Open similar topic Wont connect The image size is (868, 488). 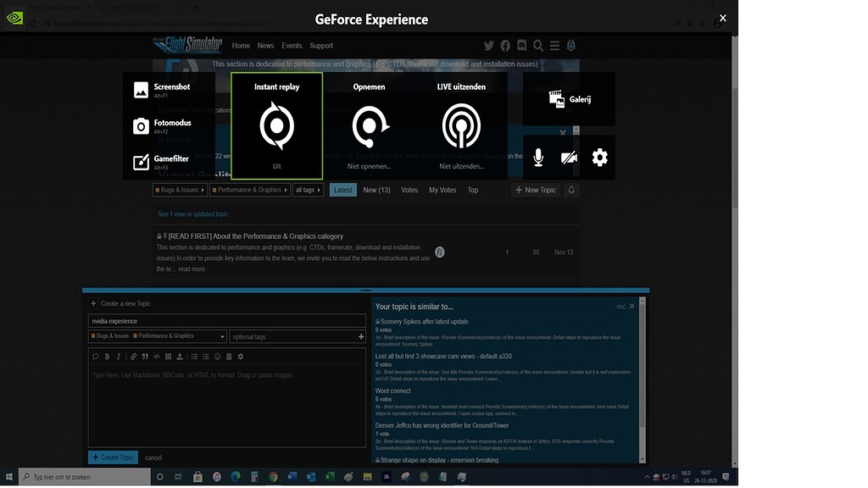(x=393, y=391)
